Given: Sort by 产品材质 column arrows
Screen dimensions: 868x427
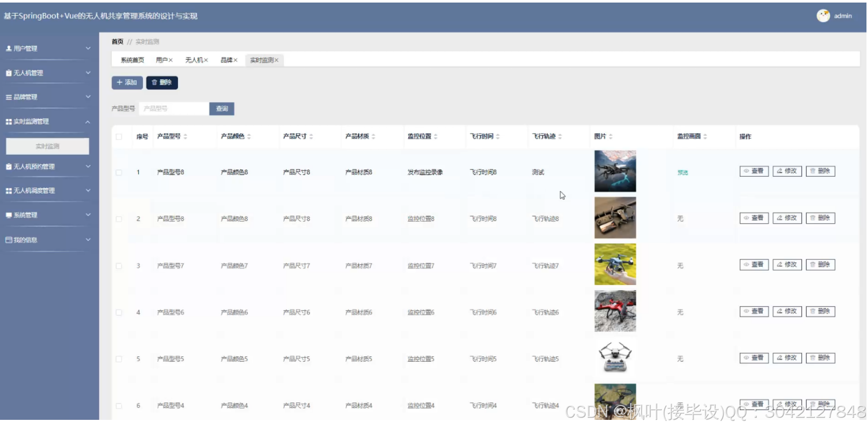Looking at the screenshot, I should [x=374, y=136].
